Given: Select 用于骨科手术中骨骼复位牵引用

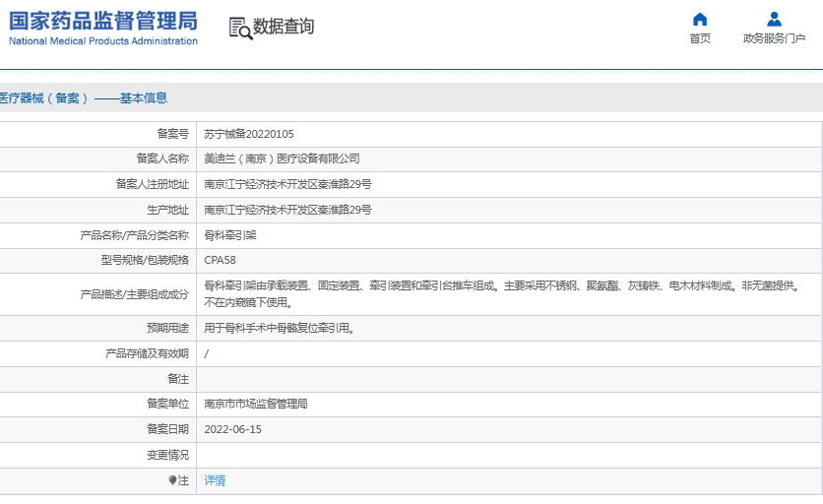Looking at the screenshot, I should [x=280, y=328].
